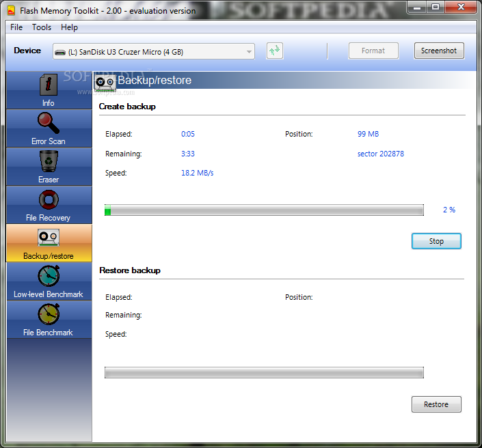Click the Restore button
482x448 pixels.
click(436, 404)
